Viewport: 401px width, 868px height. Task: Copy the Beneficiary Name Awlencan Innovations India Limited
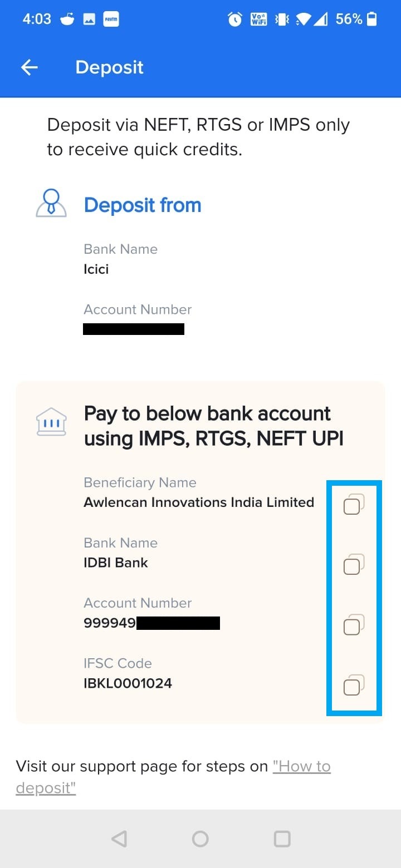(353, 505)
